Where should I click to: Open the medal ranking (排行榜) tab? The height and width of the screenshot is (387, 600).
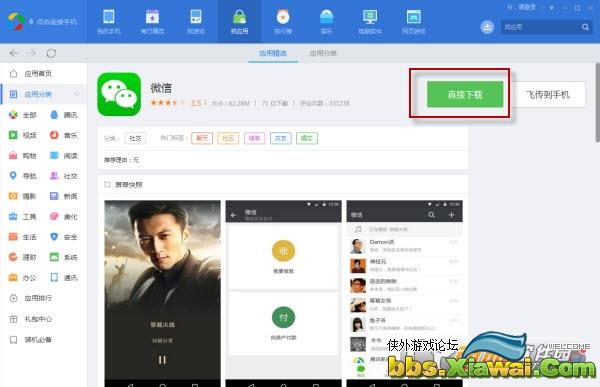click(x=283, y=22)
